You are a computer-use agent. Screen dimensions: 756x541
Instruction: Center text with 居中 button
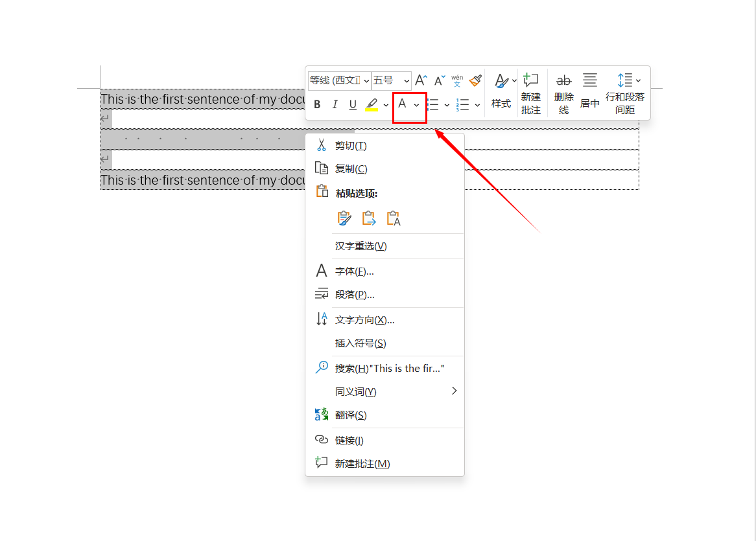(589, 91)
